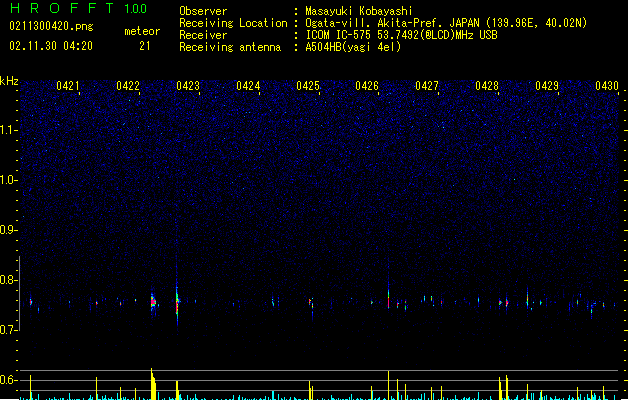
Task: Click the meteor count value 21
Action: pyautogui.click(x=145, y=46)
